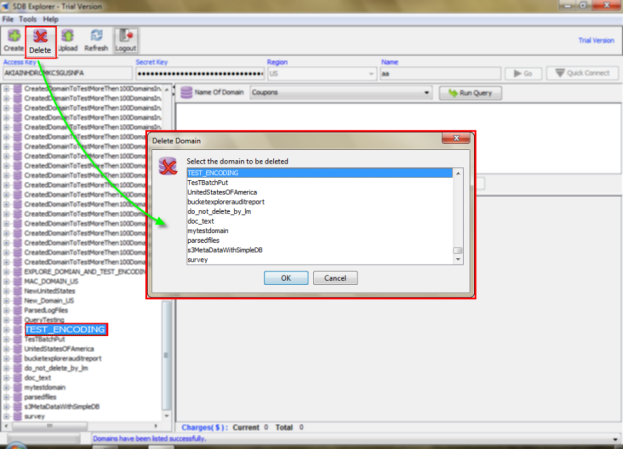Click the MAC_DOMAIN_US database icon
Viewport: 623px width, 449px height.
click(17, 281)
